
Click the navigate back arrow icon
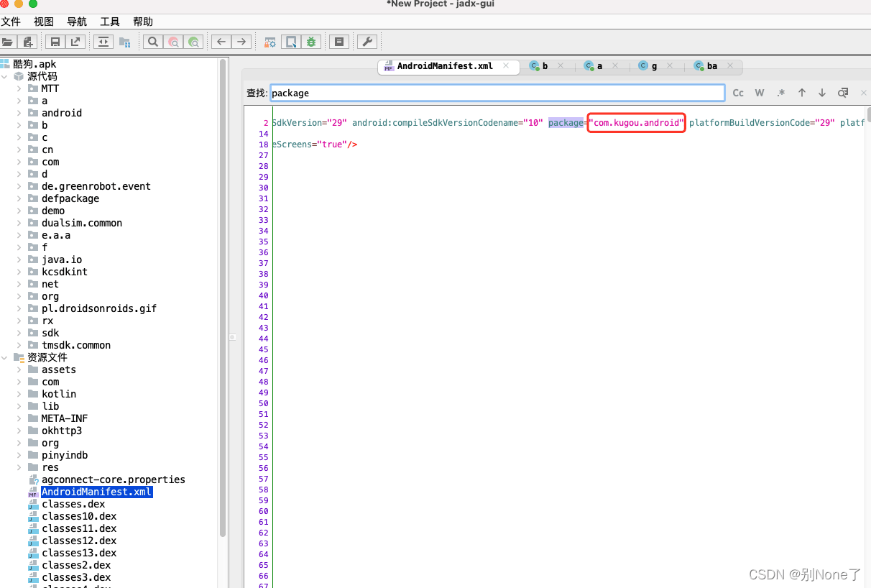221,42
